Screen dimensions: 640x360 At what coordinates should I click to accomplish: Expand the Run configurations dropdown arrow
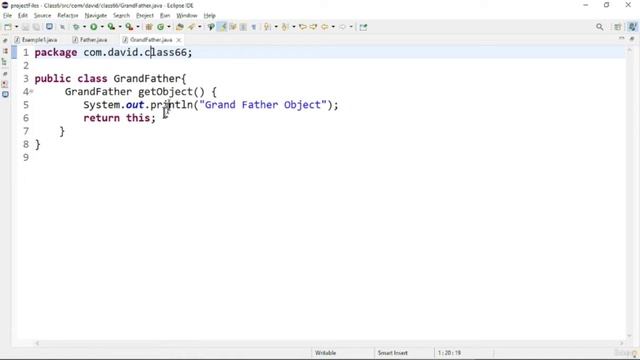coord(102,27)
